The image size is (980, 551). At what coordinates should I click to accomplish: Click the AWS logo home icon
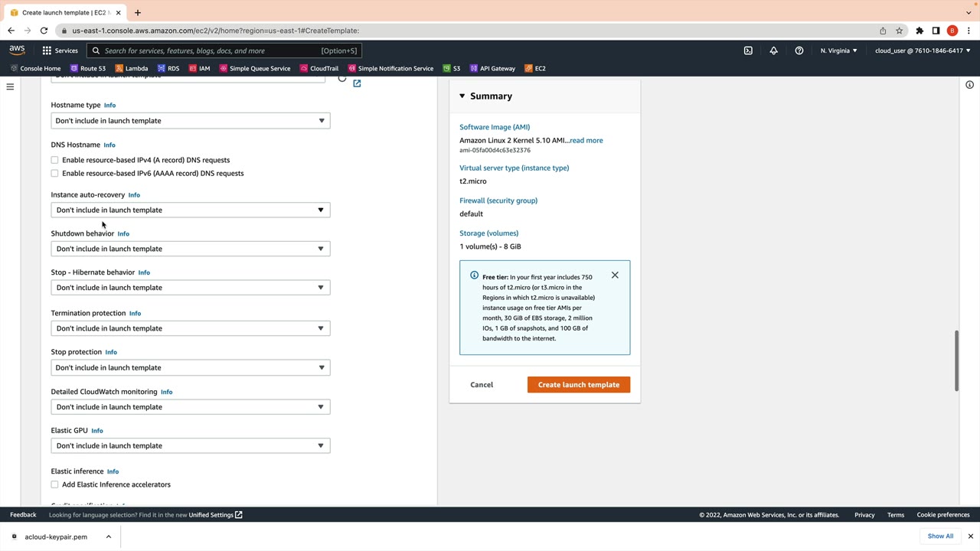[x=17, y=51]
